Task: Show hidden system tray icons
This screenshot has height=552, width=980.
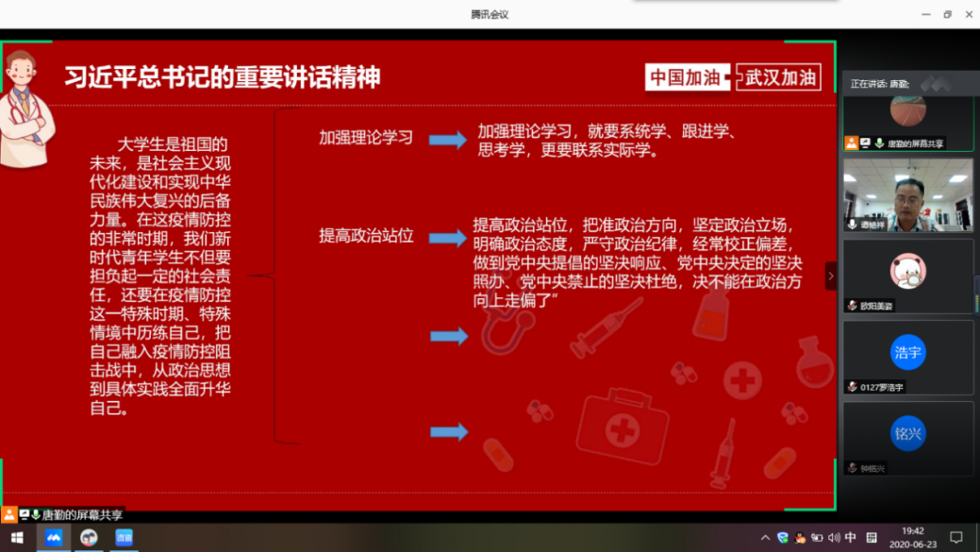Action: 765,538
